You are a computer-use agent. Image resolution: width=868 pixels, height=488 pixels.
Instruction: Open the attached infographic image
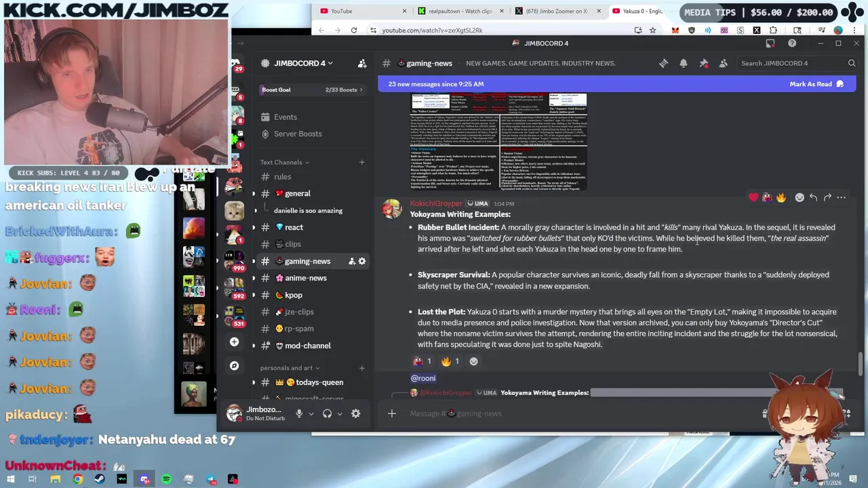point(498,142)
